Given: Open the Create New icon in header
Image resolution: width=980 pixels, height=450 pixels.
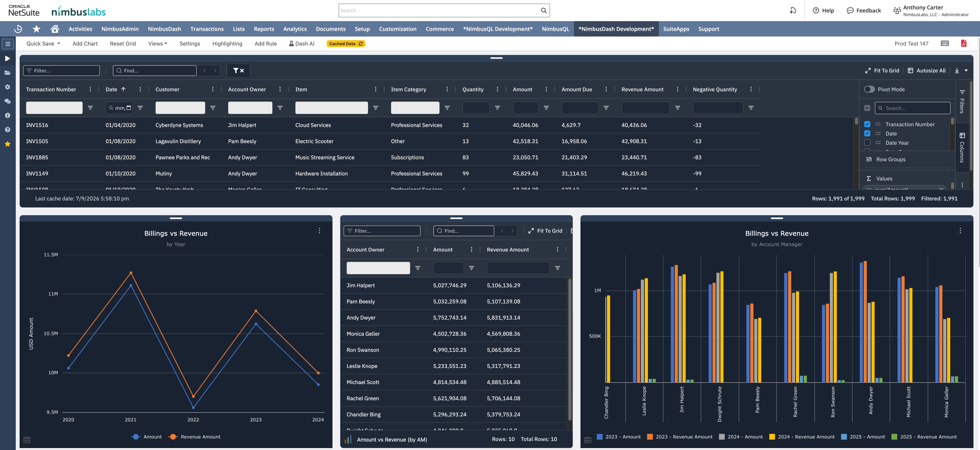Looking at the screenshot, I should click(793, 11).
